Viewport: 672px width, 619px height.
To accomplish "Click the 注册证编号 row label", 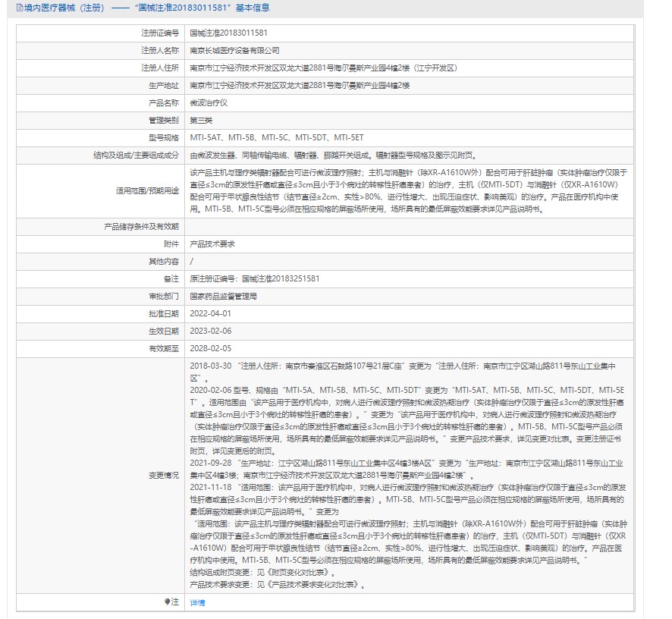I will (160, 33).
